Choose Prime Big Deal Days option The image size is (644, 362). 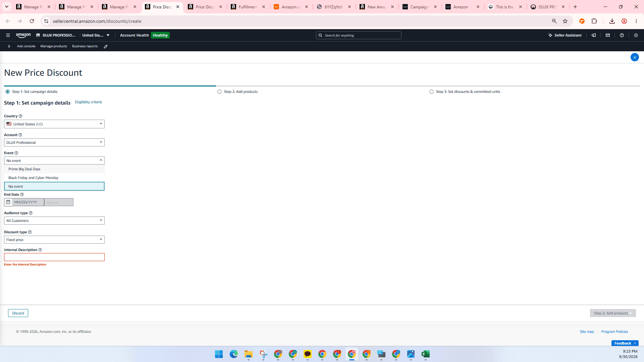tap(54, 169)
